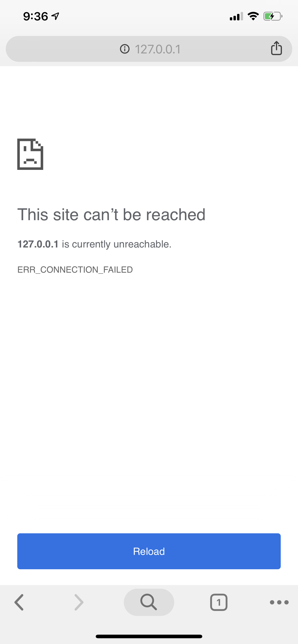Select the 127.0.0.1 address bar field
The width and height of the screenshot is (298, 644).
pyautogui.click(x=149, y=49)
